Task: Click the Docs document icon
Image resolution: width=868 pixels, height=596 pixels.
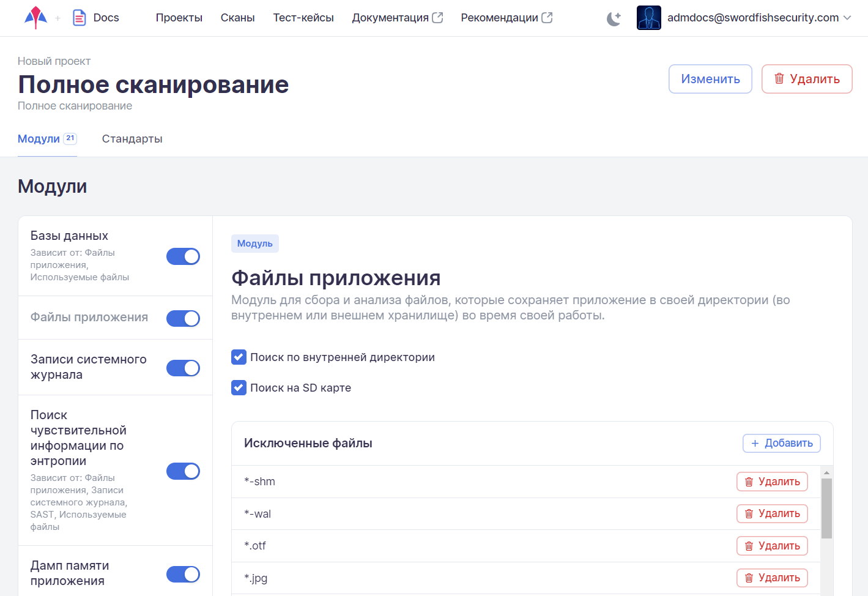Action: coord(79,18)
